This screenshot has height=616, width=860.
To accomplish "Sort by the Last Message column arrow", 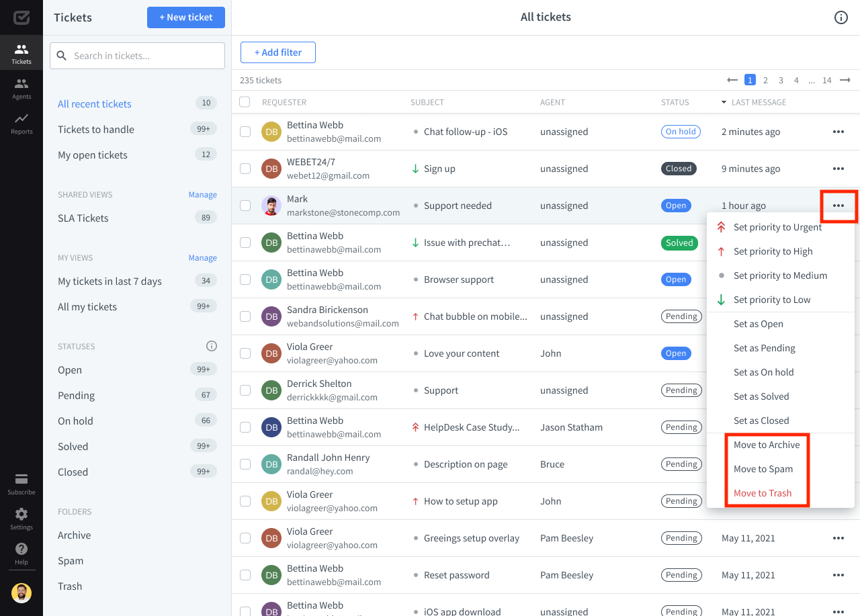I will [x=724, y=102].
